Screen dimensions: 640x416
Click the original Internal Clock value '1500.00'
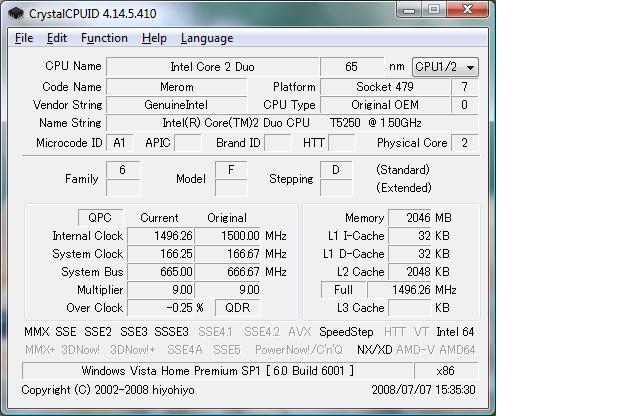tap(228, 236)
